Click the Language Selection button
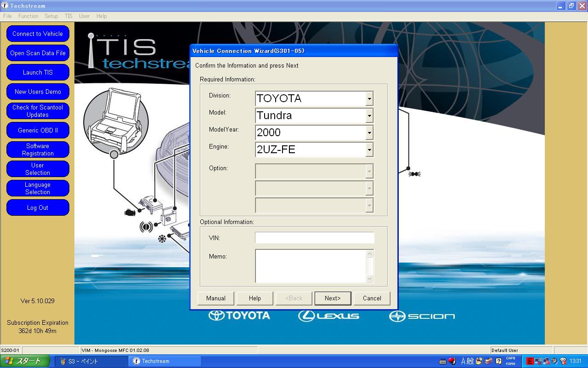Screen dimensions: 588x368 38,188
